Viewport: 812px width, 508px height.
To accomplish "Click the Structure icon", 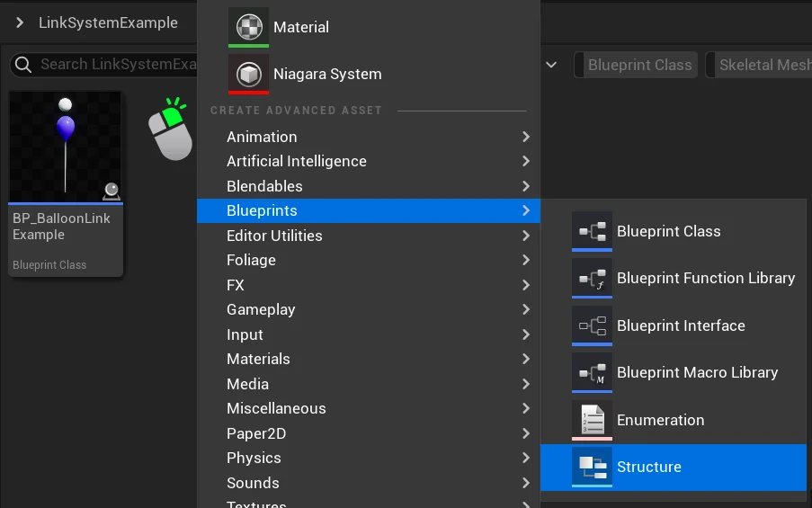I will pos(592,467).
